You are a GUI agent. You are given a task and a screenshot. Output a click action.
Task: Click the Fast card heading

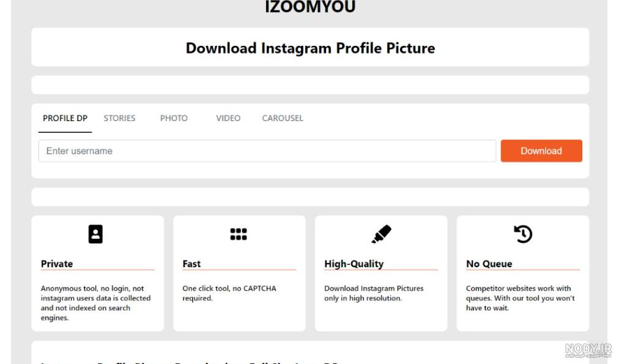(191, 264)
